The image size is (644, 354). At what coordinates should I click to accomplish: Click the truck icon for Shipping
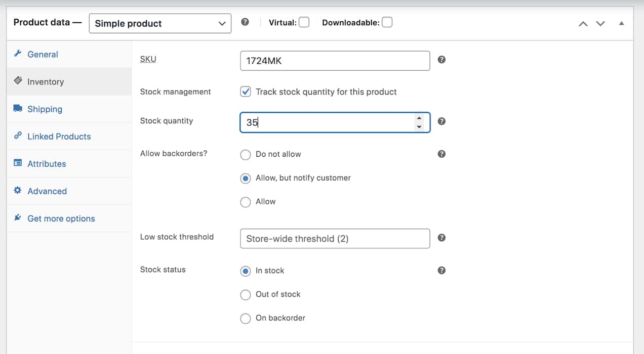pyautogui.click(x=18, y=109)
